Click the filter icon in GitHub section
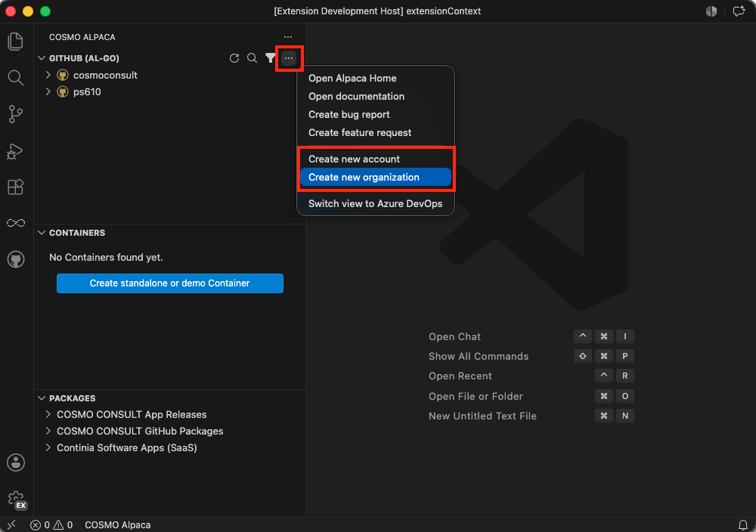 tap(270, 58)
